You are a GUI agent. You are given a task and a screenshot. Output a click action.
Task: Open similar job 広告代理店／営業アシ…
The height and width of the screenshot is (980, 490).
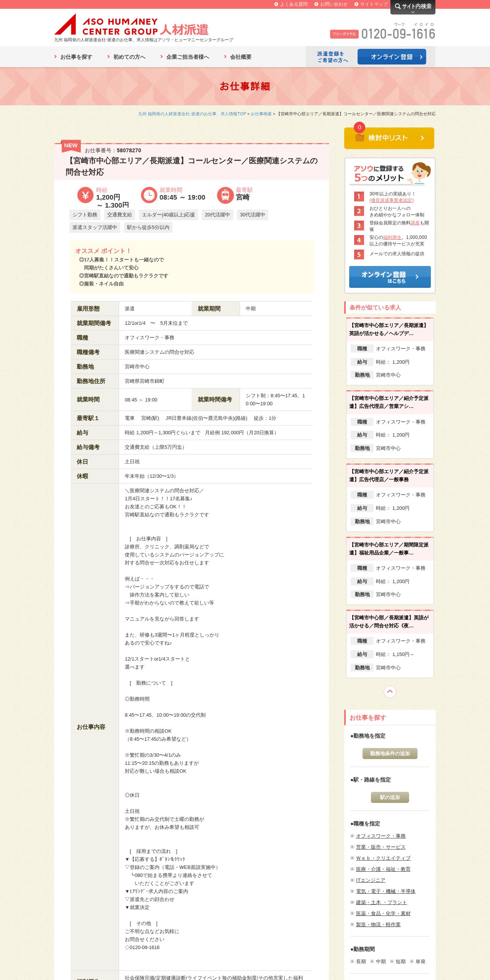[390, 402]
